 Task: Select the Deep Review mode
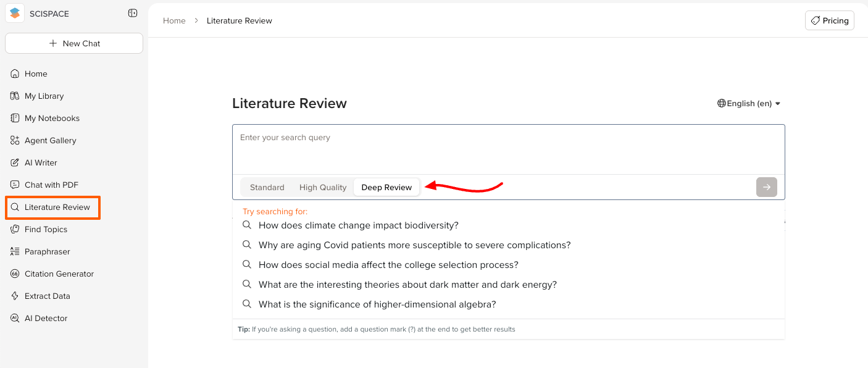(386, 188)
